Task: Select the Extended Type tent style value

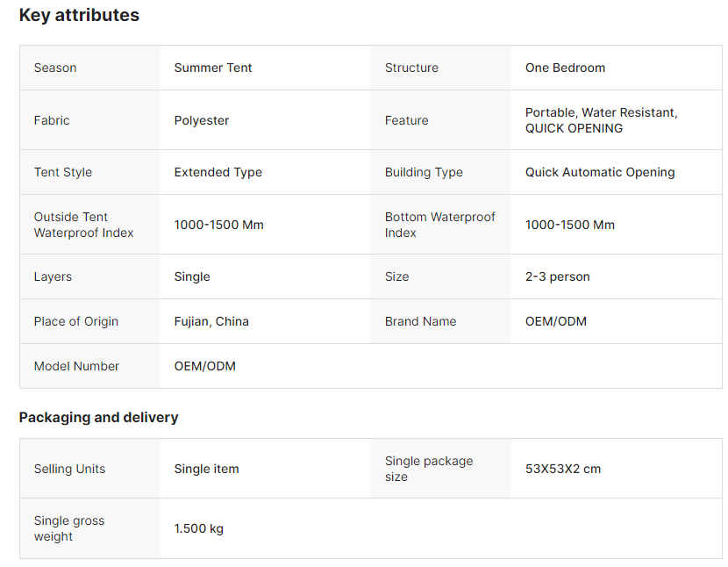Action: coord(218,172)
